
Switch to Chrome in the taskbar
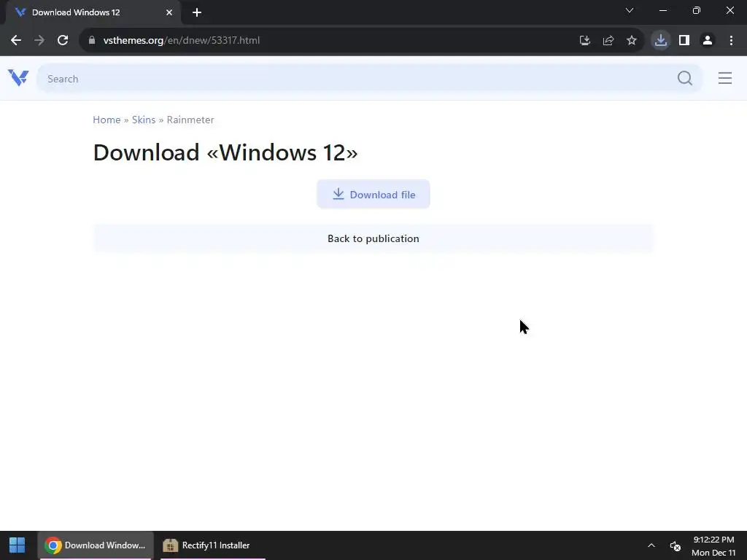point(96,545)
